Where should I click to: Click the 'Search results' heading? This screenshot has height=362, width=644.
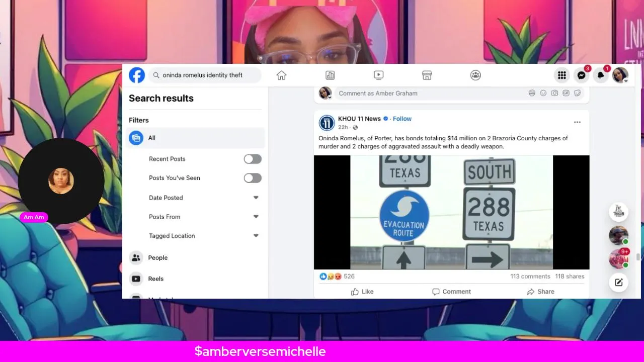[161, 98]
